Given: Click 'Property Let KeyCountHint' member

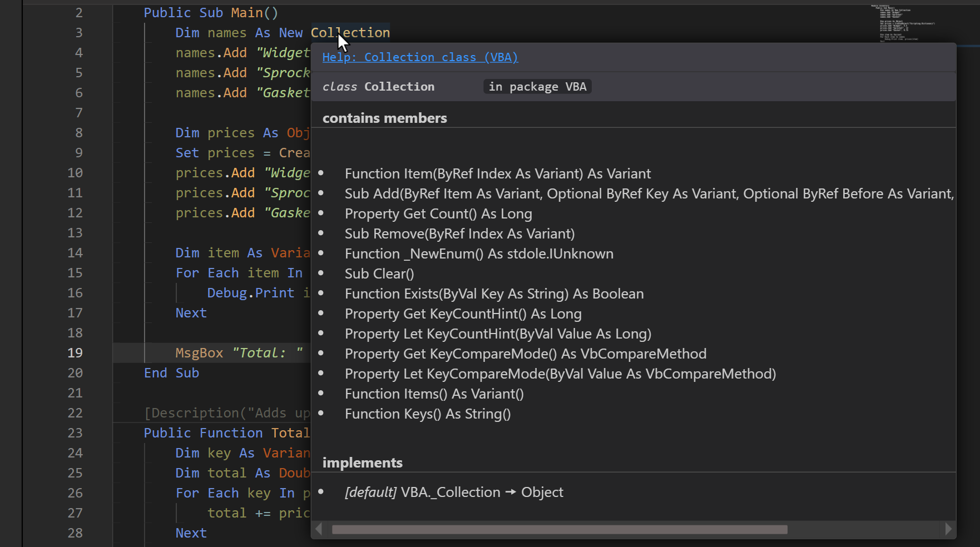Looking at the screenshot, I should 498,334.
